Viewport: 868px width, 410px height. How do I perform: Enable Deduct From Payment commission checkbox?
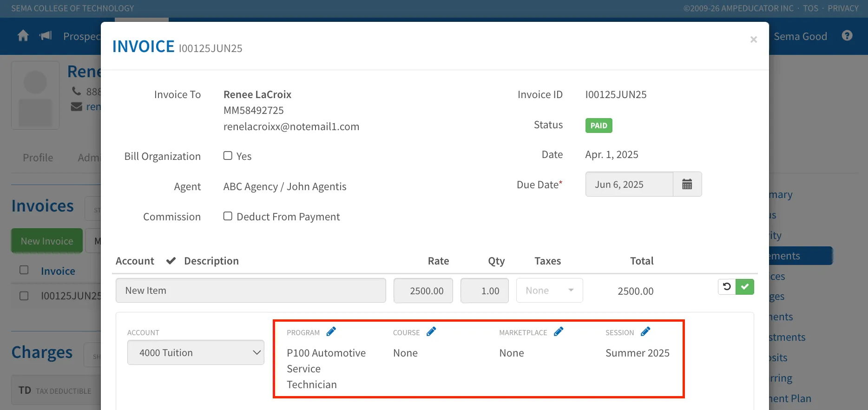tap(228, 216)
